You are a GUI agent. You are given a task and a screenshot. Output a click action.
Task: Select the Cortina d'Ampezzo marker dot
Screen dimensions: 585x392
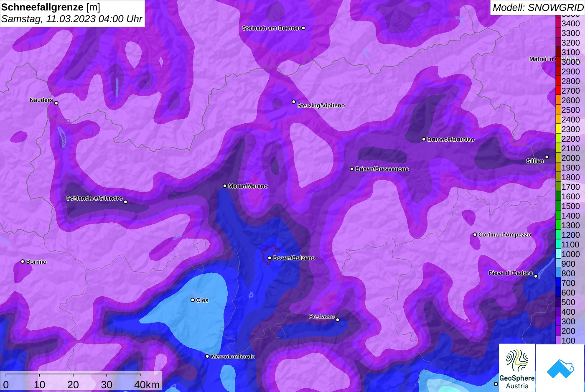[475, 234]
